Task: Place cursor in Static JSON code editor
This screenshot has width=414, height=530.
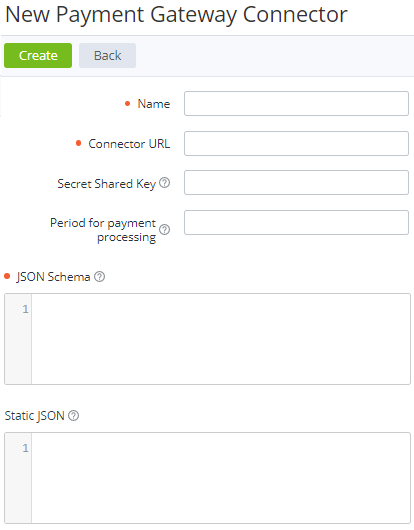Action: click(x=221, y=478)
